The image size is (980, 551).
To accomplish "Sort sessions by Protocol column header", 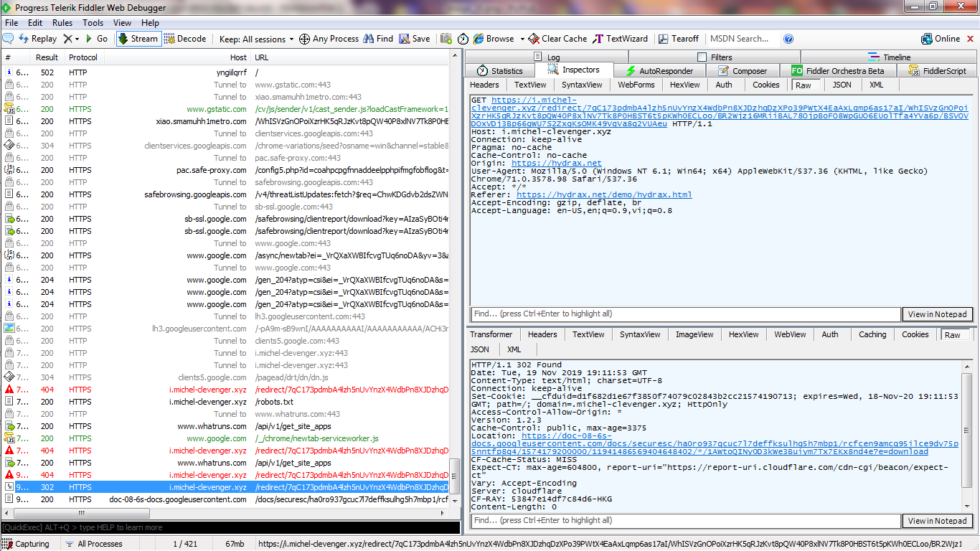I will [83, 57].
